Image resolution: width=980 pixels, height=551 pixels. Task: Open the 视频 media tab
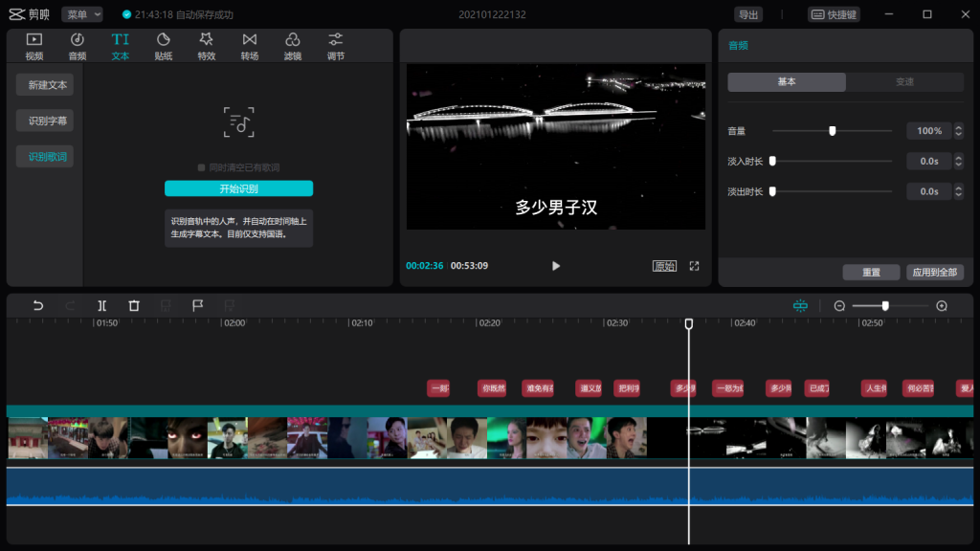[x=33, y=46]
